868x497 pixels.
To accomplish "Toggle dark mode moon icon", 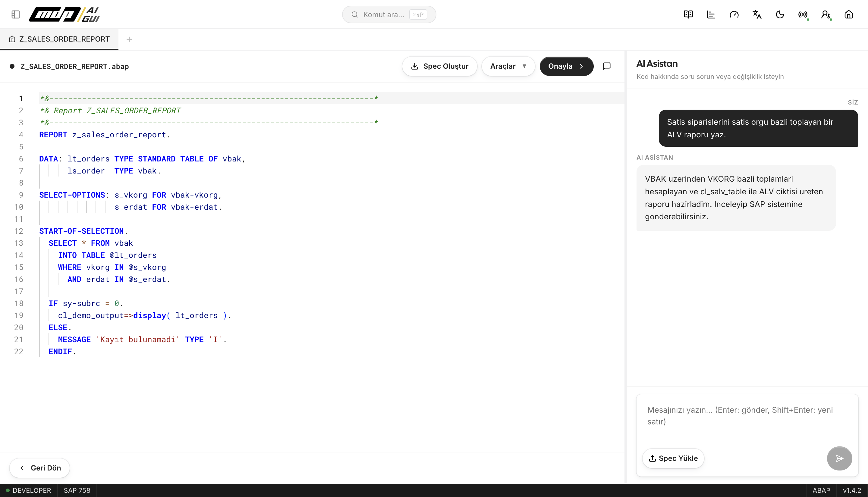I will click(x=780, y=14).
